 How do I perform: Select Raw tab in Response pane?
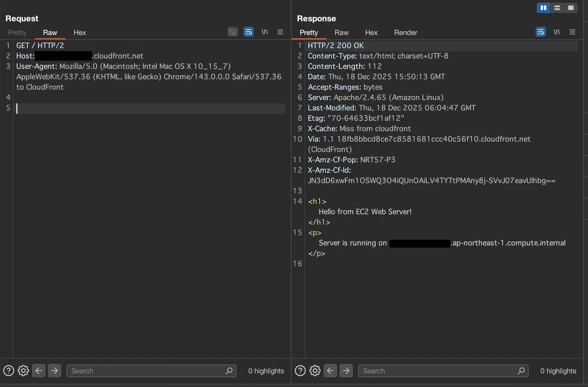(342, 32)
